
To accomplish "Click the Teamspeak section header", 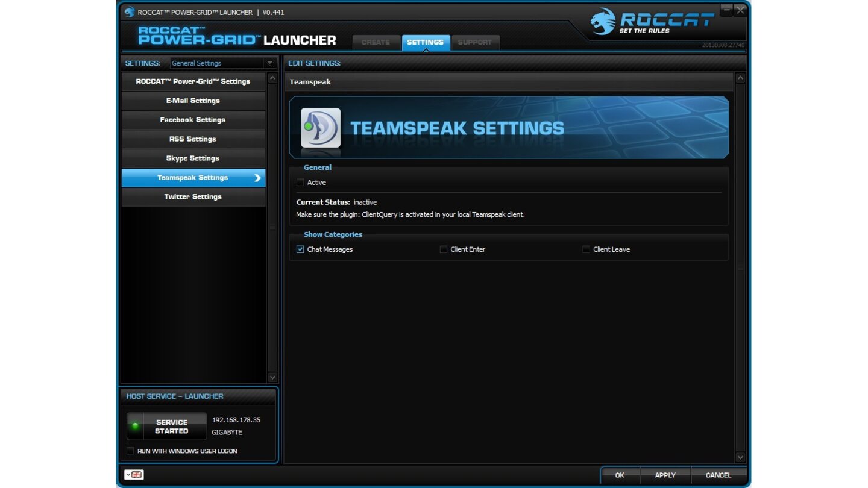I will (x=508, y=82).
